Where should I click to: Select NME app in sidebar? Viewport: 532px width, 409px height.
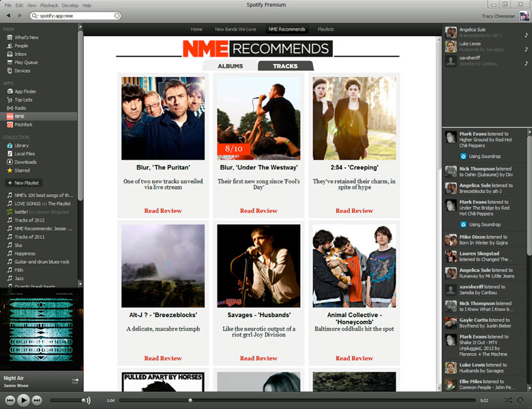38,117
